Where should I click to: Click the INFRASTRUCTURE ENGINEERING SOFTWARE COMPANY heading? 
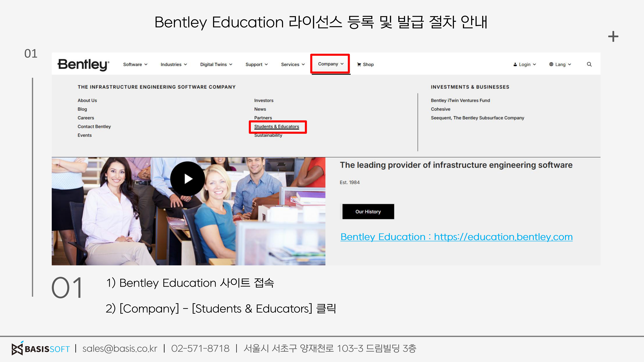tap(156, 87)
